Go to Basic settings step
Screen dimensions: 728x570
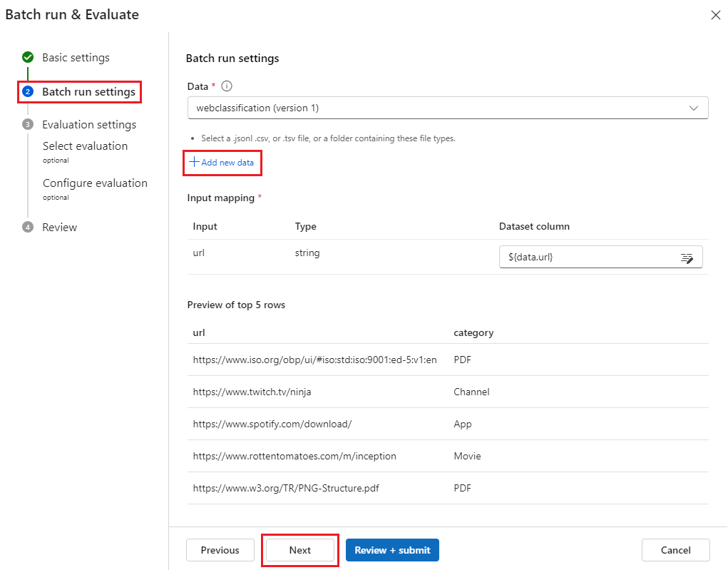coord(76,58)
